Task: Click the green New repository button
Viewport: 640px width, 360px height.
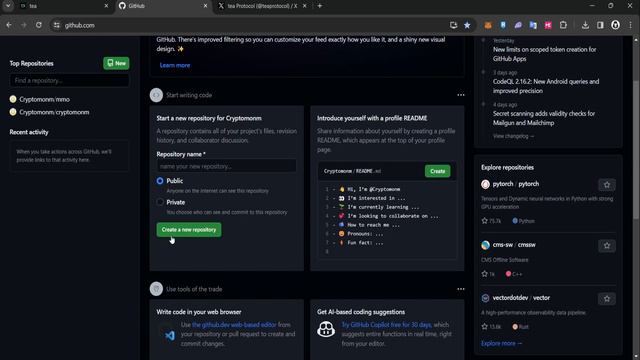Action: coord(116,63)
